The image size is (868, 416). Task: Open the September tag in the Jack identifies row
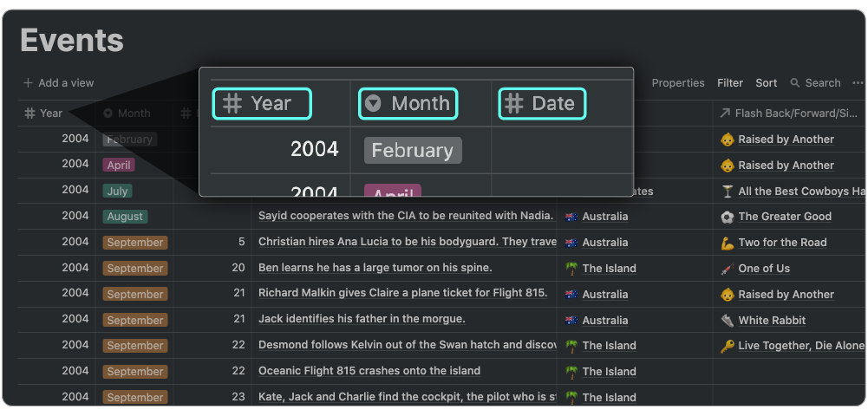point(135,321)
